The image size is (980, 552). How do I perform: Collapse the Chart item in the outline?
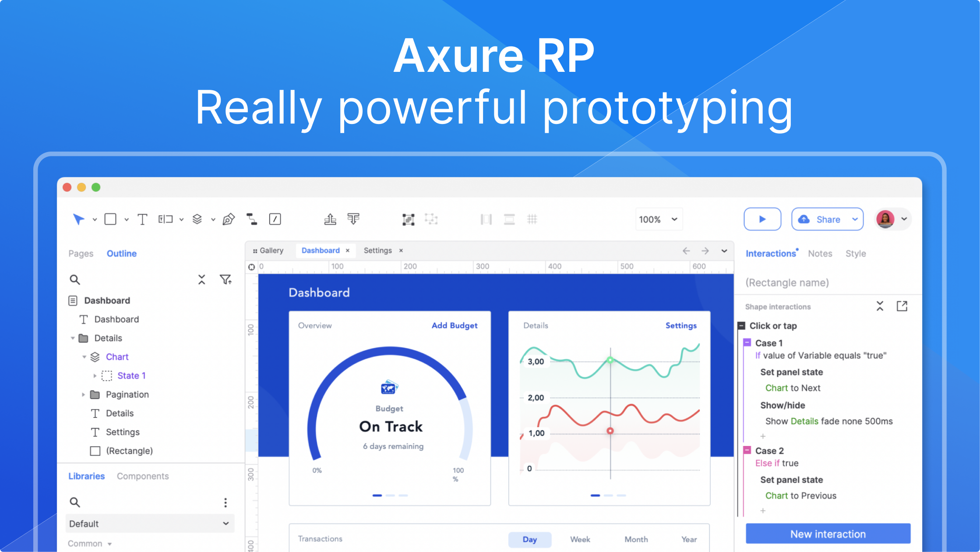click(85, 357)
